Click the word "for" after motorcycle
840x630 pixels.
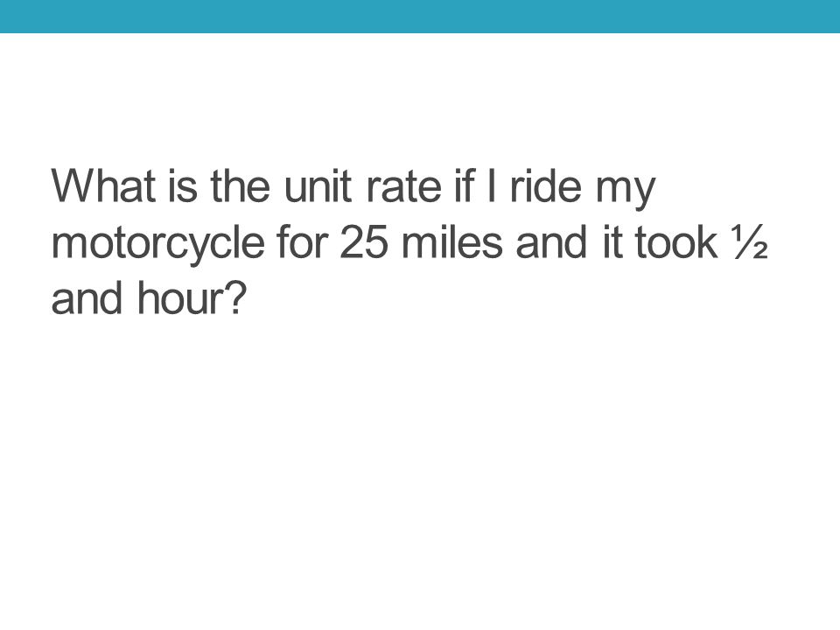point(302,241)
